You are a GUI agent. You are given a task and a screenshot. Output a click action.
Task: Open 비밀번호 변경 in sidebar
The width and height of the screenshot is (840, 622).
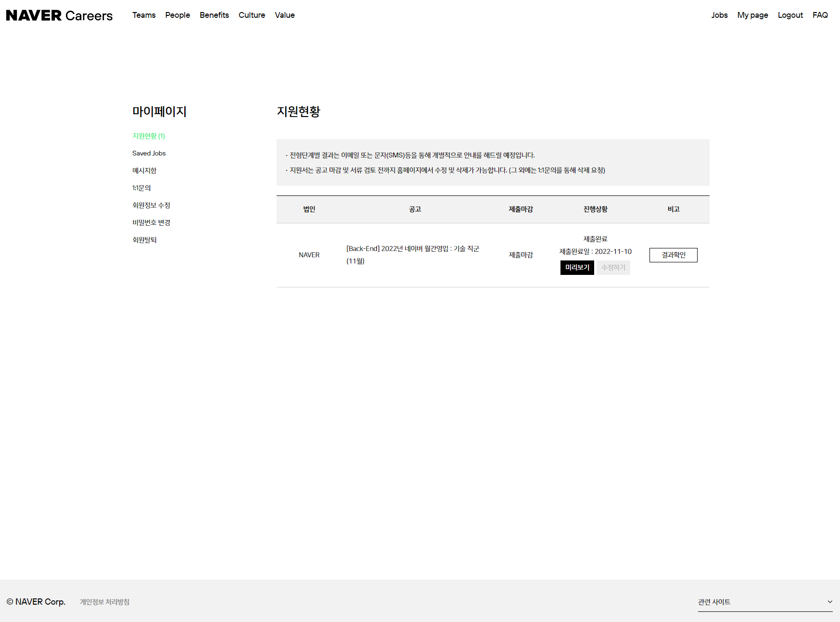coord(151,222)
